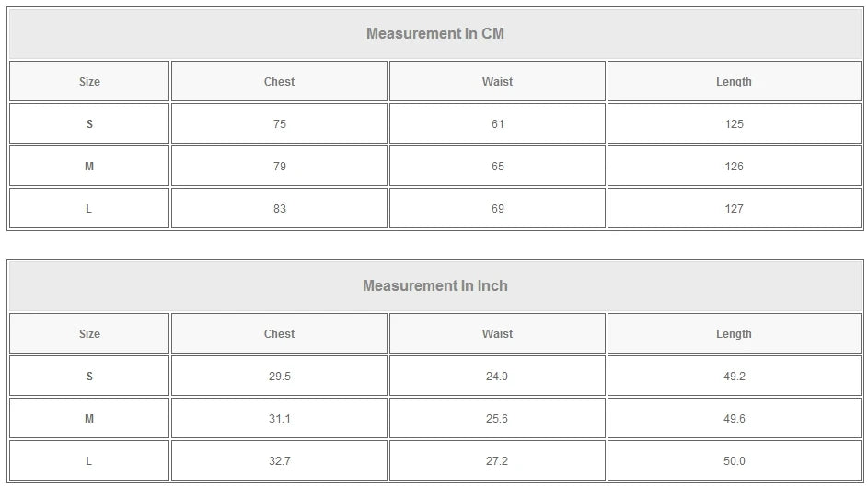The height and width of the screenshot is (487, 868).
Task: Select the chest value 75 cell
Action: pyautogui.click(x=279, y=124)
